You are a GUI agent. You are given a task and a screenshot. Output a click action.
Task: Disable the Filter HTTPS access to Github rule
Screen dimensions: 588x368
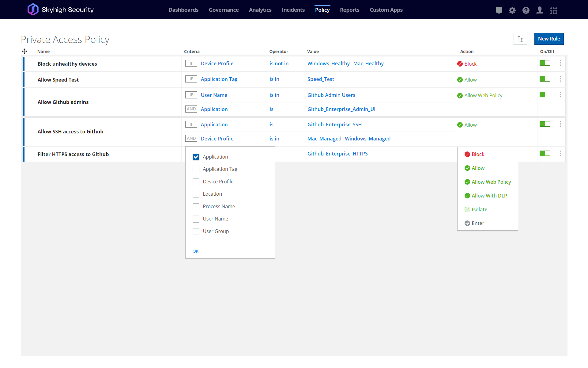click(545, 153)
